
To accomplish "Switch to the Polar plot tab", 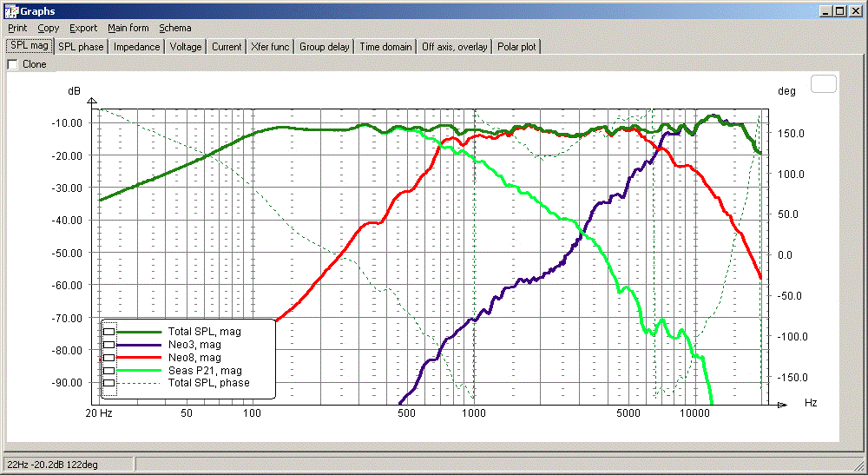I will [516, 47].
